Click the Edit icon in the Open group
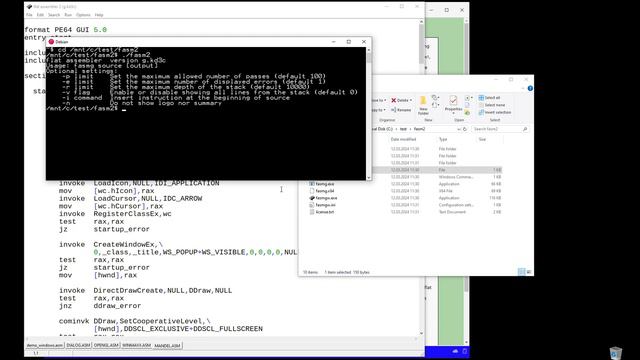Image resolution: width=640 pixels, height=360 pixels. click(467, 105)
